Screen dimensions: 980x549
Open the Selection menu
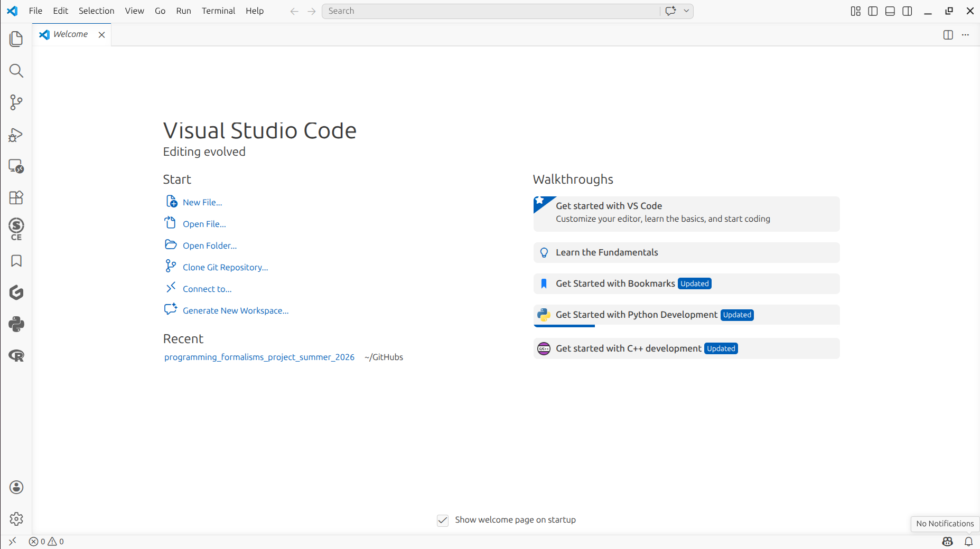pos(96,11)
